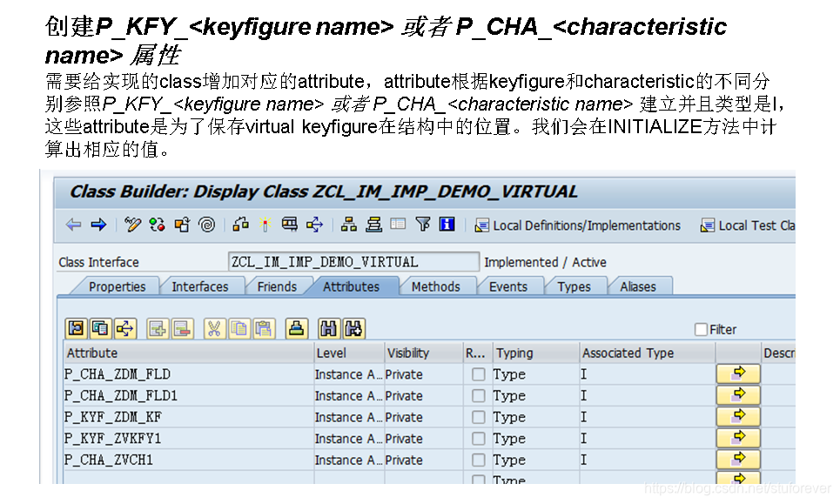Click the spiral Check icon

click(x=207, y=225)
